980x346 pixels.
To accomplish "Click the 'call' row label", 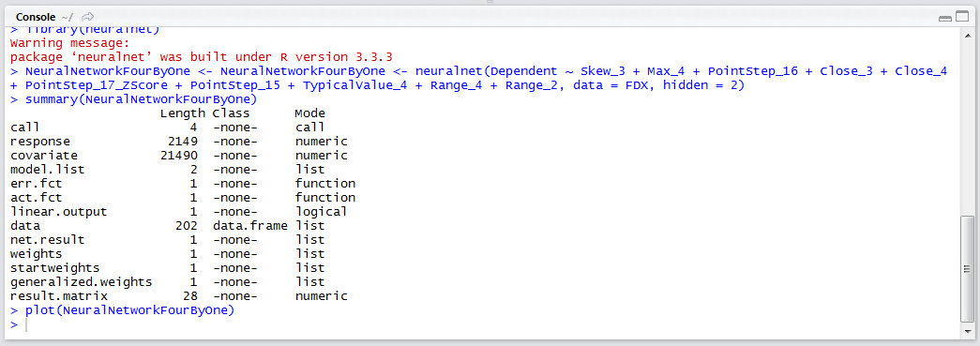I will click(x=25, y=128).
